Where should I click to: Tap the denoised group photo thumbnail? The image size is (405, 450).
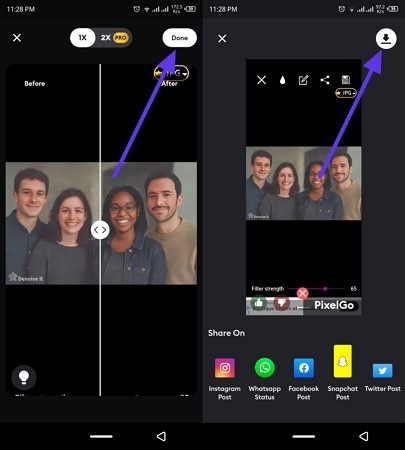[x=303, y=183]
